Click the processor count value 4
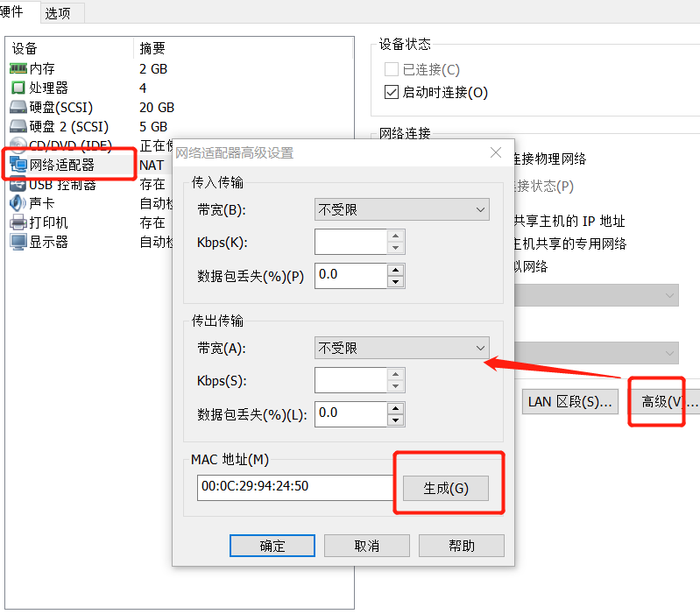The height and width of the screenshot is (614, 700). coord(143,88)
